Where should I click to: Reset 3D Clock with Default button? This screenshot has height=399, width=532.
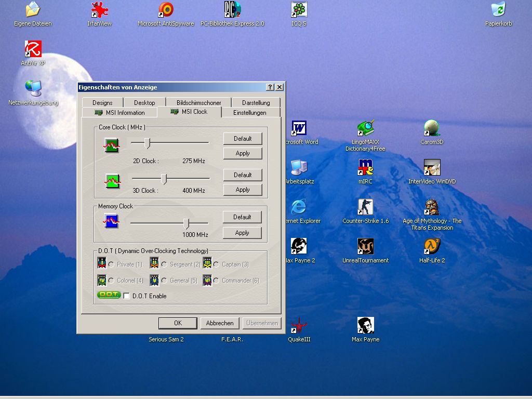coord(243,175)
